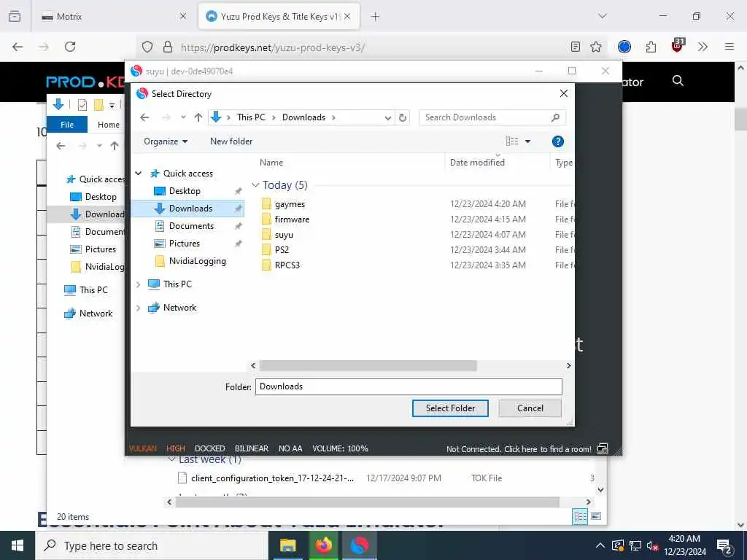
Task: Expand This PC in dialog navigation tree
Action: pos(138,284)
